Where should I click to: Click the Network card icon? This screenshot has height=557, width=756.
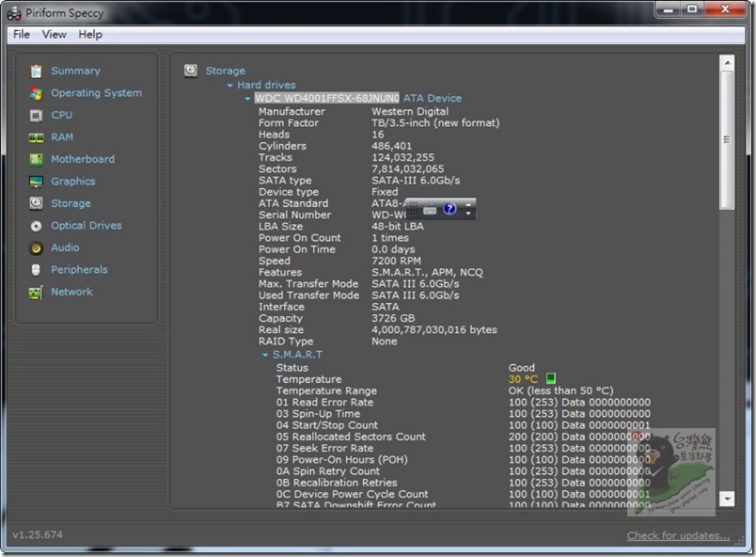pyautogui.click(x=36, y=293)
